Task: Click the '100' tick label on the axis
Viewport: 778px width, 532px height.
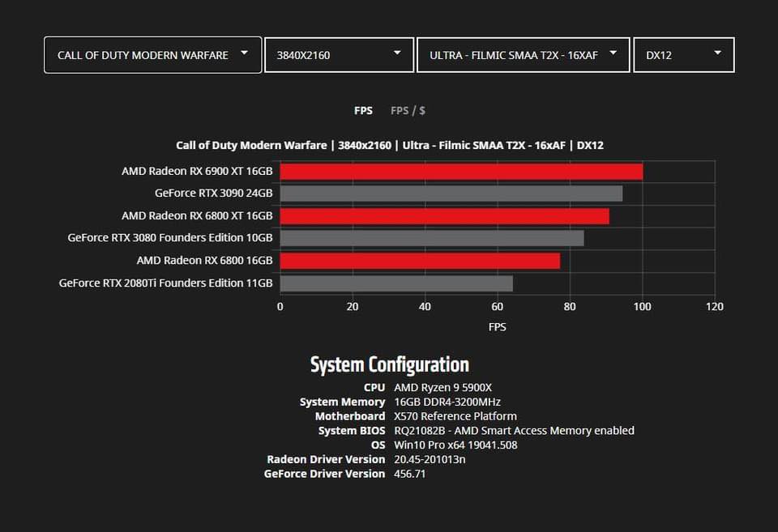Action: (x=642, y=306)
